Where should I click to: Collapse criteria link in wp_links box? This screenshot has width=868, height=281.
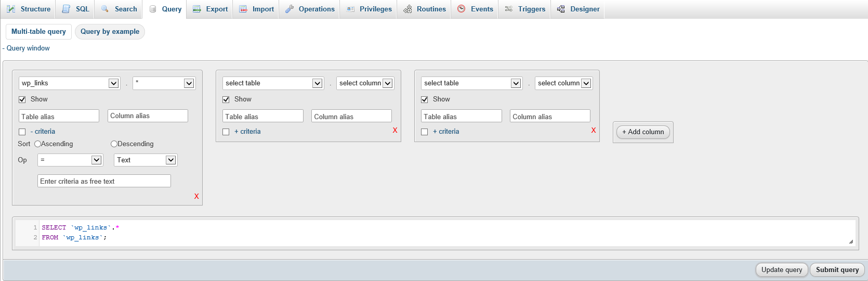[x=43, y=132]
